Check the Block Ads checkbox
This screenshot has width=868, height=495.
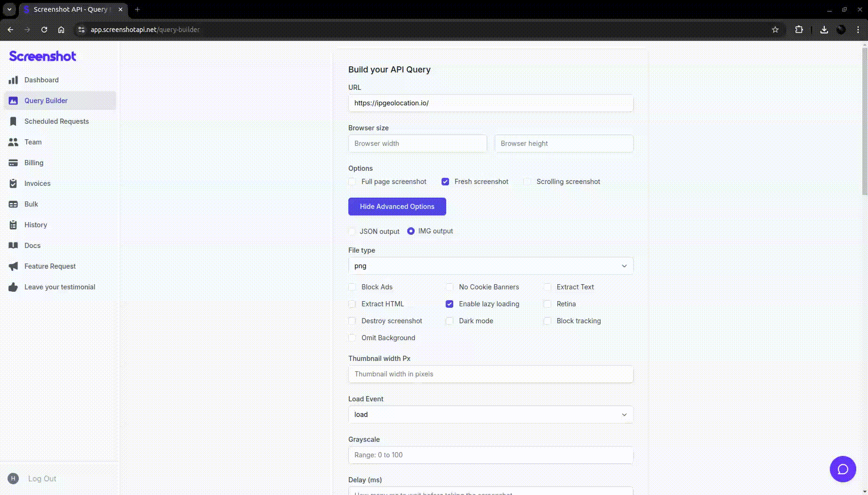point(352,287)
